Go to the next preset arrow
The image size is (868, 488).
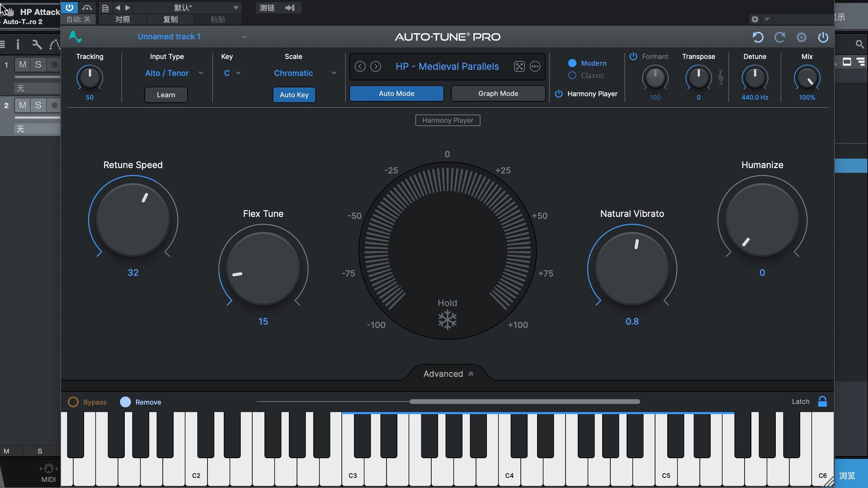[x=376, y=66]
